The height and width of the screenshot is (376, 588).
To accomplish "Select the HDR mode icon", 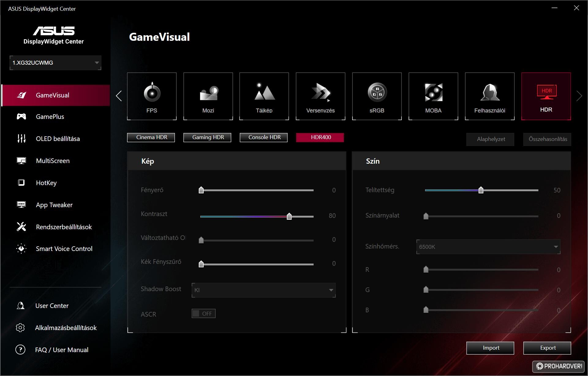I will tap(546, 96).
